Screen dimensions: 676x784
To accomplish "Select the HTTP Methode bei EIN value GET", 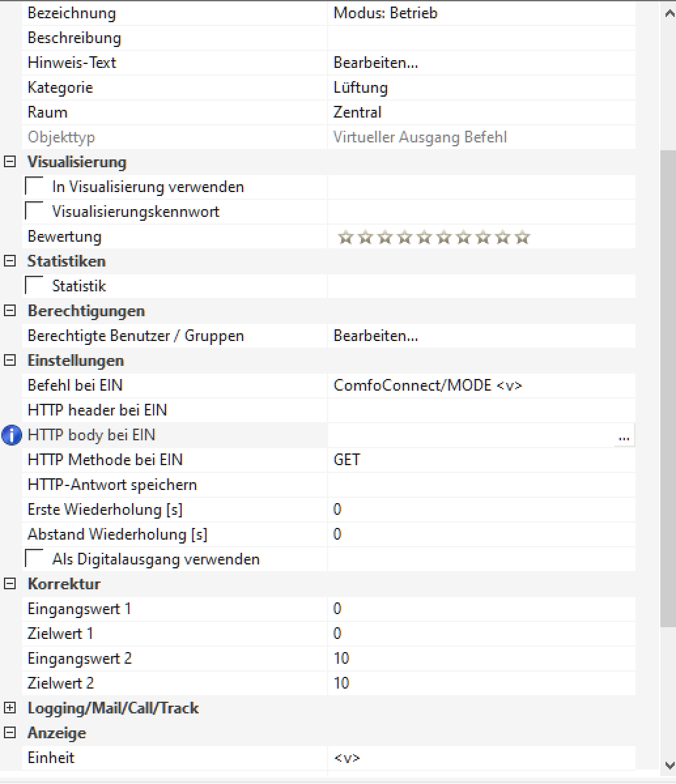I will coord(347,460).
